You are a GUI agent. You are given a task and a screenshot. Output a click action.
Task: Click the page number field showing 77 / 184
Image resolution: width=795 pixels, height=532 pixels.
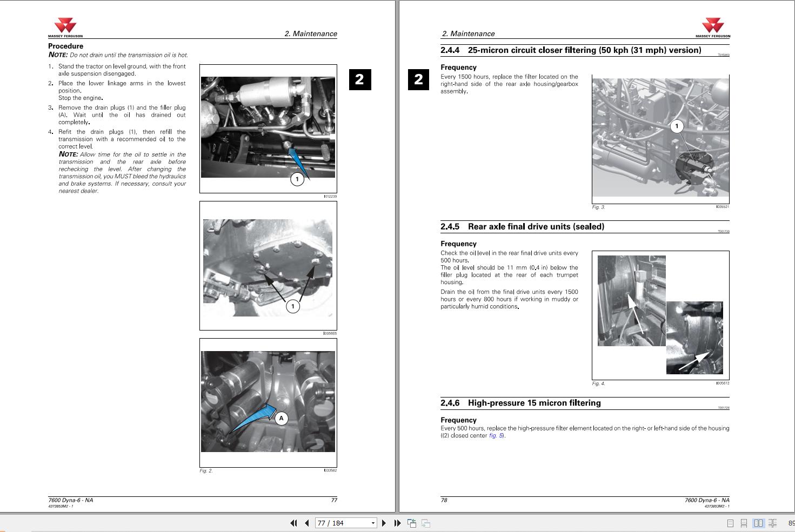(342, 523)
